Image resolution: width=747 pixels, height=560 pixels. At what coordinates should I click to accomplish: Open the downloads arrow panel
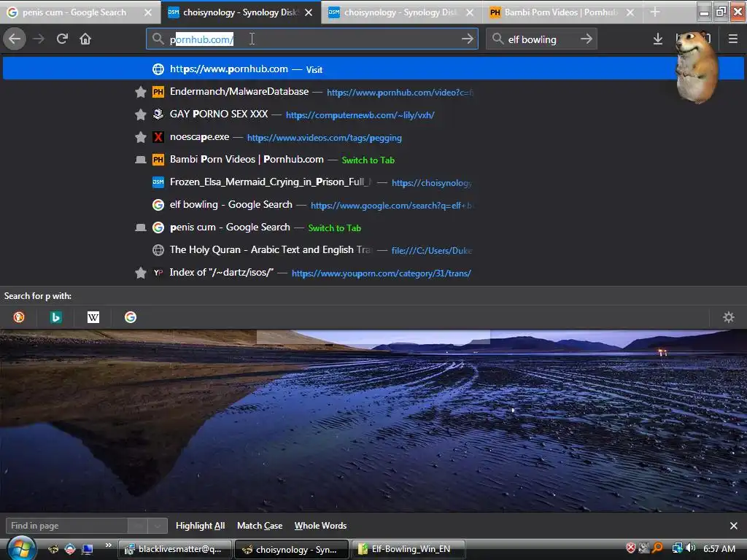coord(658,39)
